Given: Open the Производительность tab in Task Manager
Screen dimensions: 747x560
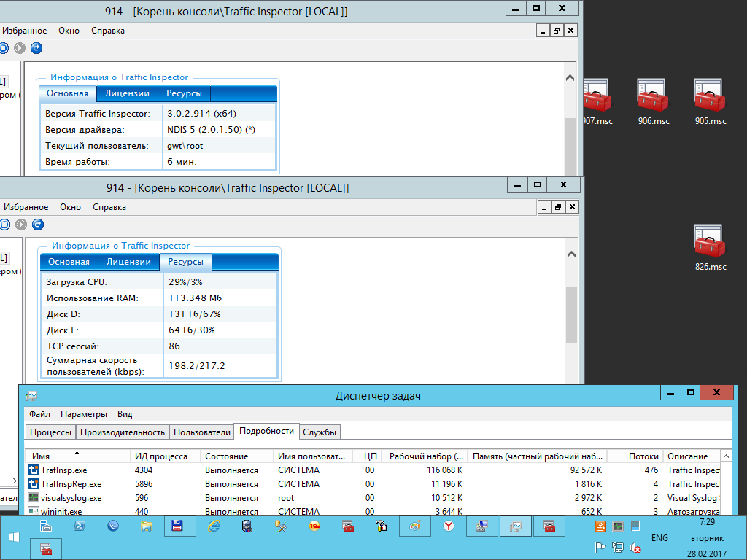Looking at the screenshot, I should point(123,432).
